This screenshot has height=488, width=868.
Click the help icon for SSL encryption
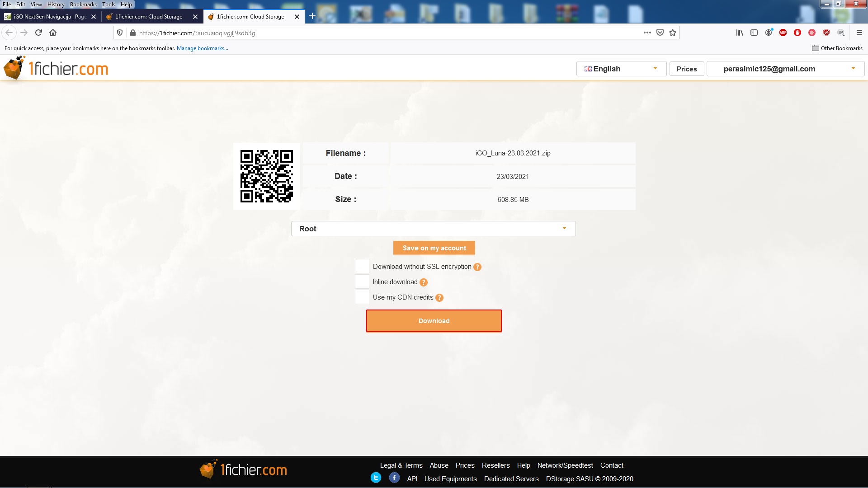tap(477, 267)
